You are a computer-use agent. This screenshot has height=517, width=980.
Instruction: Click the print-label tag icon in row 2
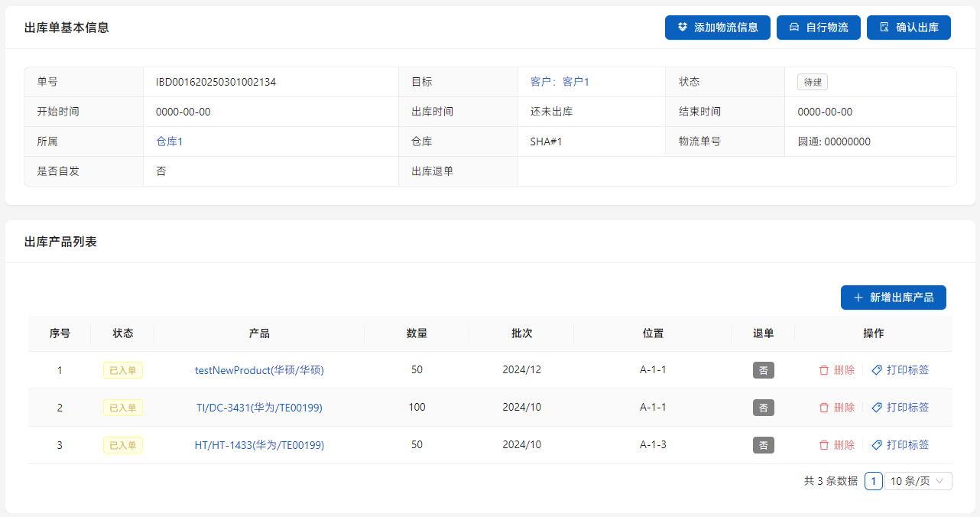877,408
